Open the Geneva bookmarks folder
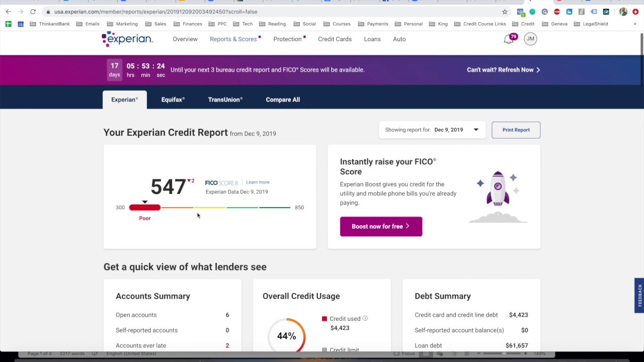Screen dimensions: 644x362 point(554,24)
